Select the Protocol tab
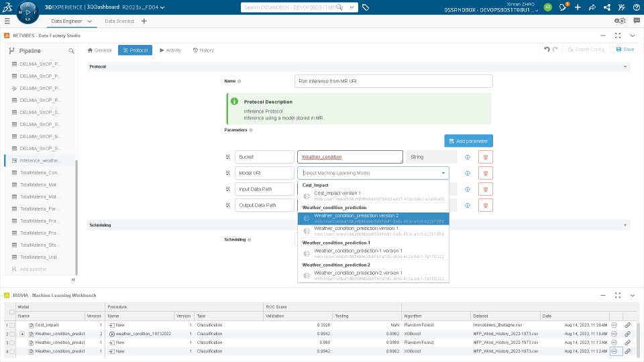644x362 pixels. click(135, 50)
